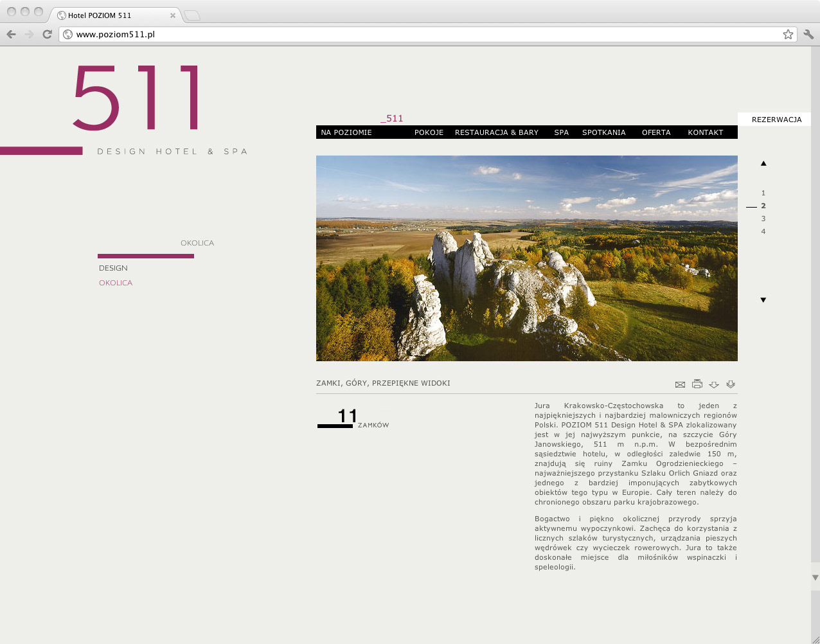
Task: Click the down arrow below slide numbers
Action: (x=763, y=300)
